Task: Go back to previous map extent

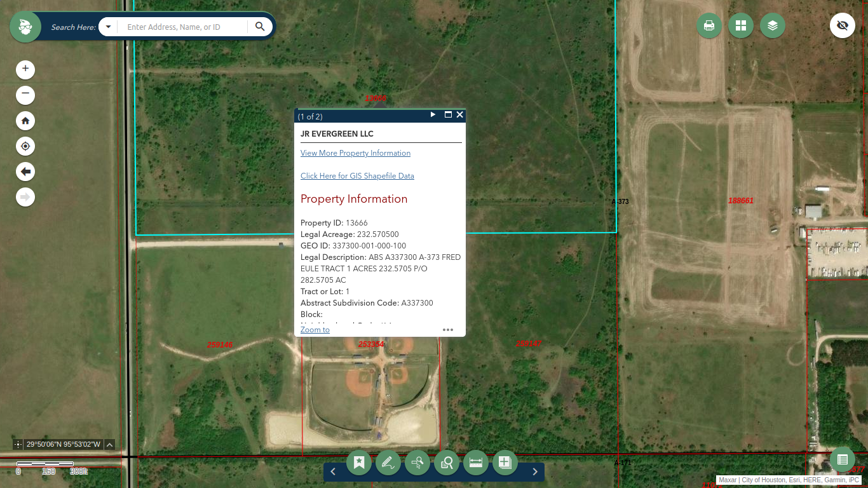Action: pos(25,172)
